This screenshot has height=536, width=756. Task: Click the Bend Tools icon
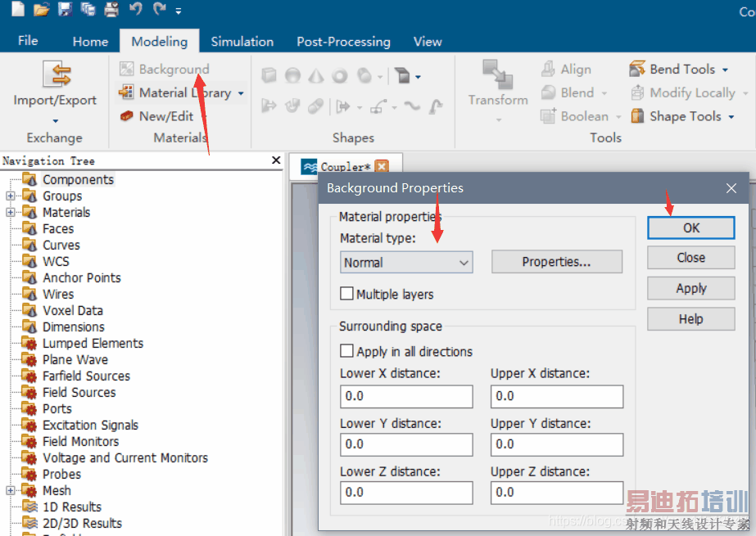[637, 69]
